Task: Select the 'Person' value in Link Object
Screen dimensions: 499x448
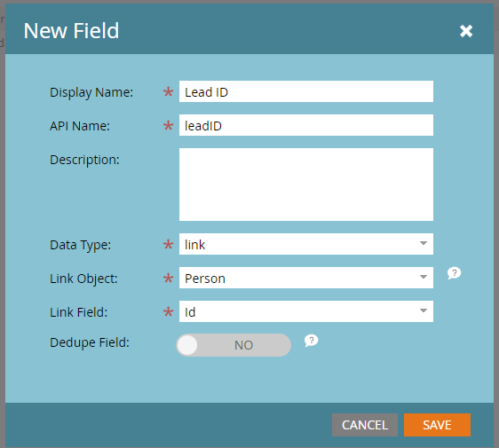Action: (205, 279)
